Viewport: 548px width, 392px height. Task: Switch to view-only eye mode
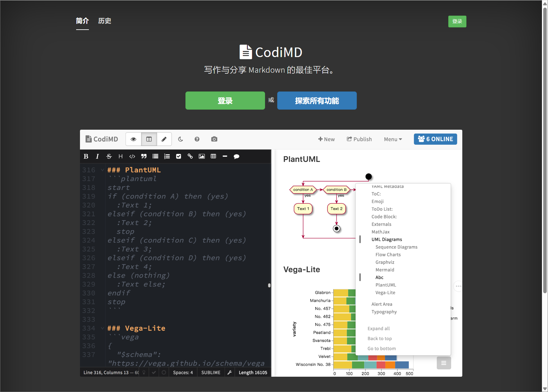click(133, 139)
